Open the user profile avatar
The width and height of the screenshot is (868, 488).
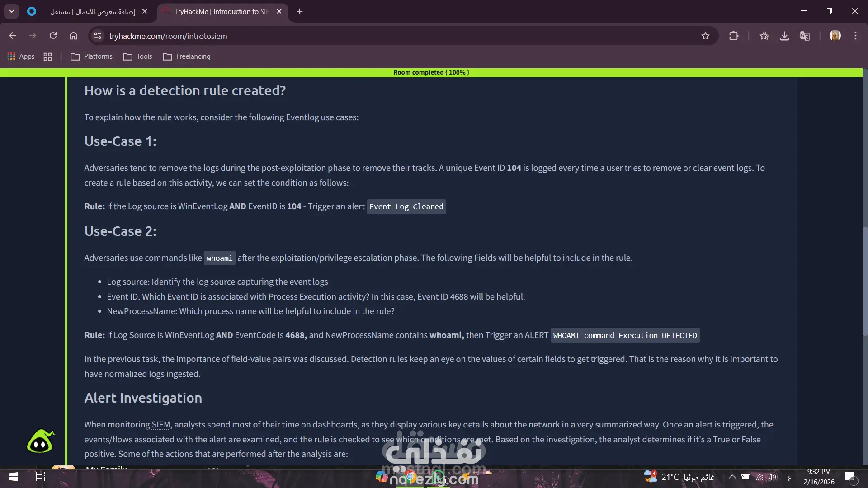point(835,36)
